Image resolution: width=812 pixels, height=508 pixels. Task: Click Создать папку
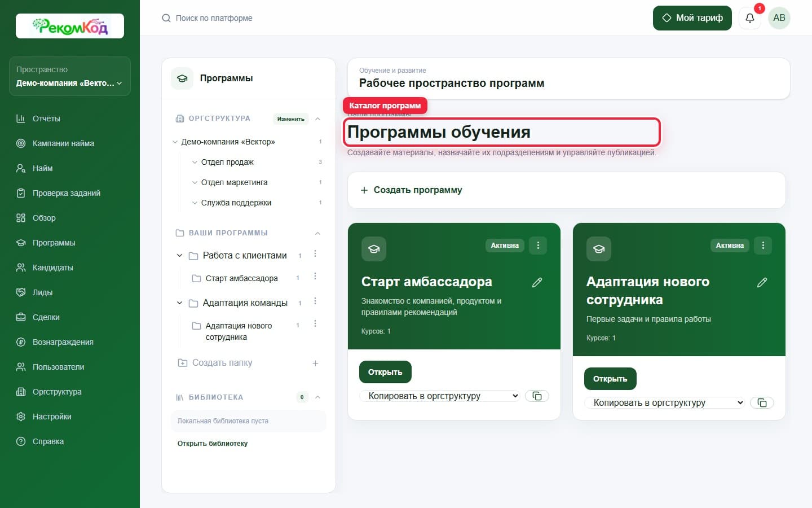[x=222, y=363]
